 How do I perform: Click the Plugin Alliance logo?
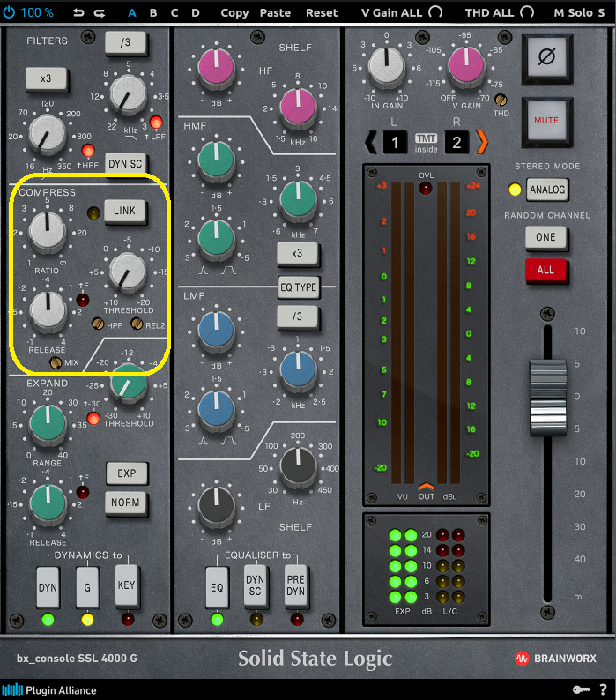tap(49, 690)
